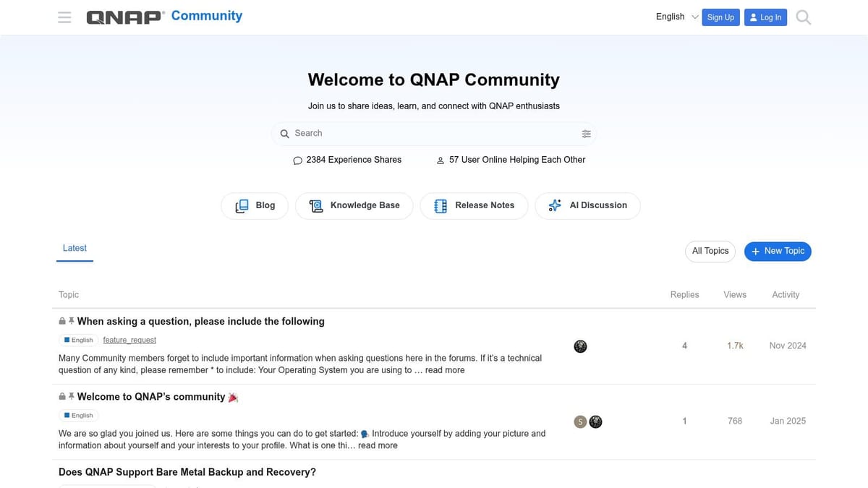The image size is (868, 488).
Task: Focus the Search input field
Action: (x=434, y=134)
